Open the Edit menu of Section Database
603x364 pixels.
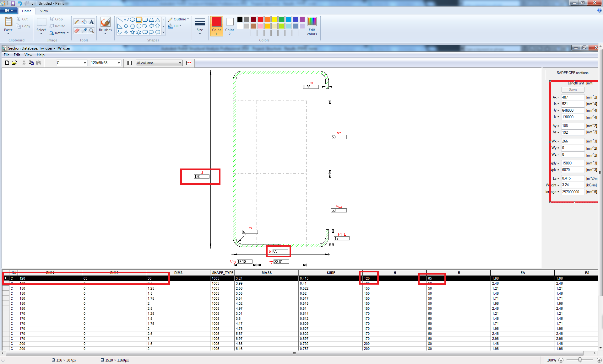[17, 55]
